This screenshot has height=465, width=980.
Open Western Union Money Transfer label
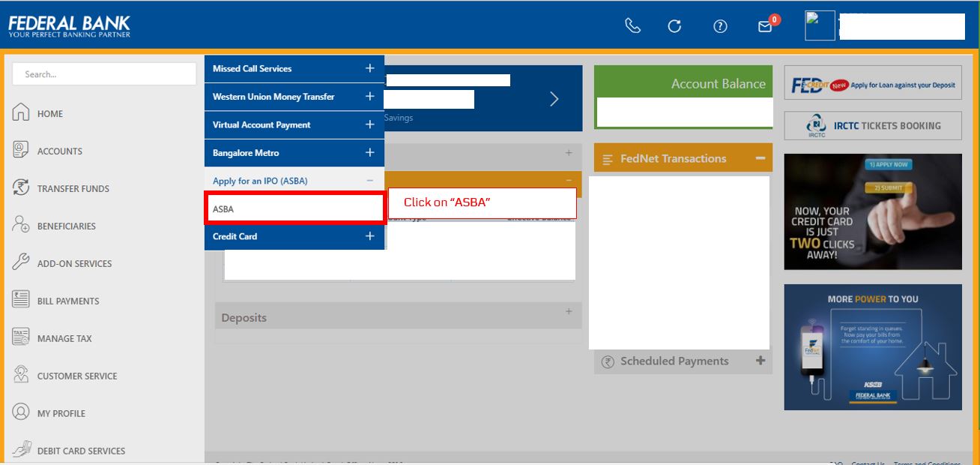273,97
